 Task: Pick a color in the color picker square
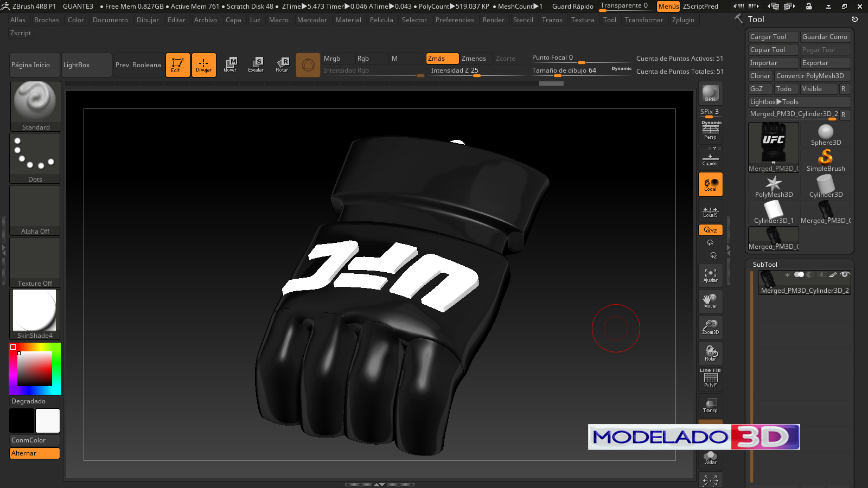click(35, 369)
